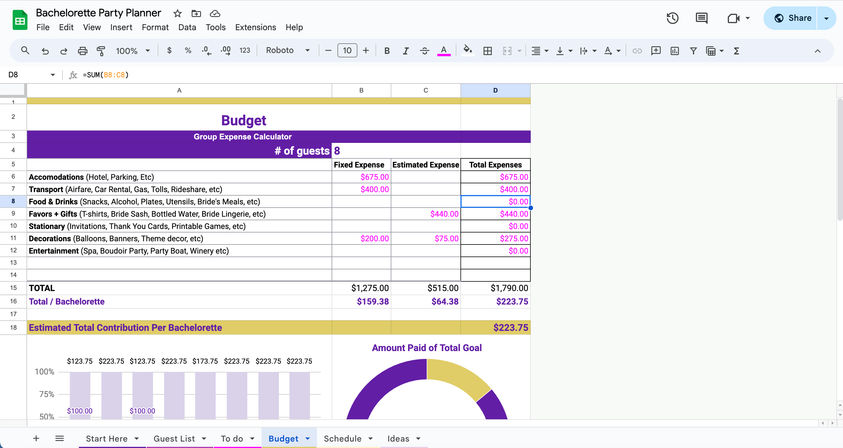Open the Extensions menu
Image resolution: width=843 pixels, height=448 pixels.
pos(255,27)
